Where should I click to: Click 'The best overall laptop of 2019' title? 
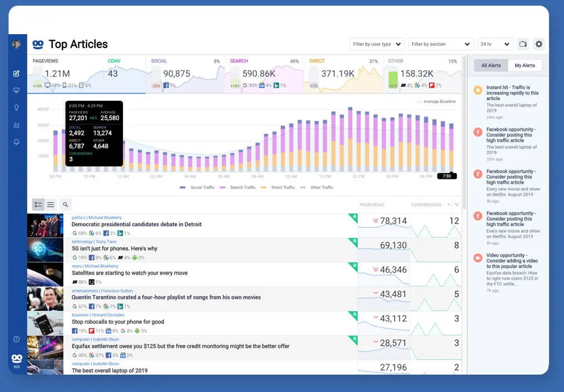coord(110,371)
